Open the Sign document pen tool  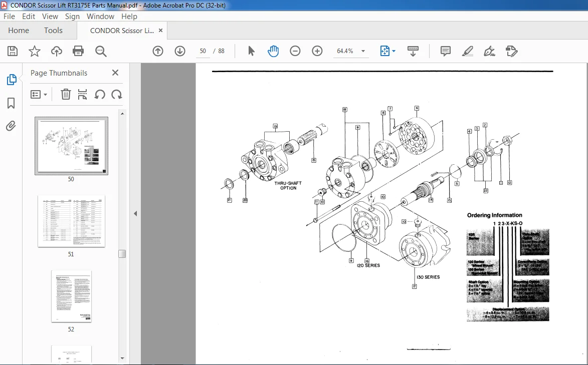489,51
